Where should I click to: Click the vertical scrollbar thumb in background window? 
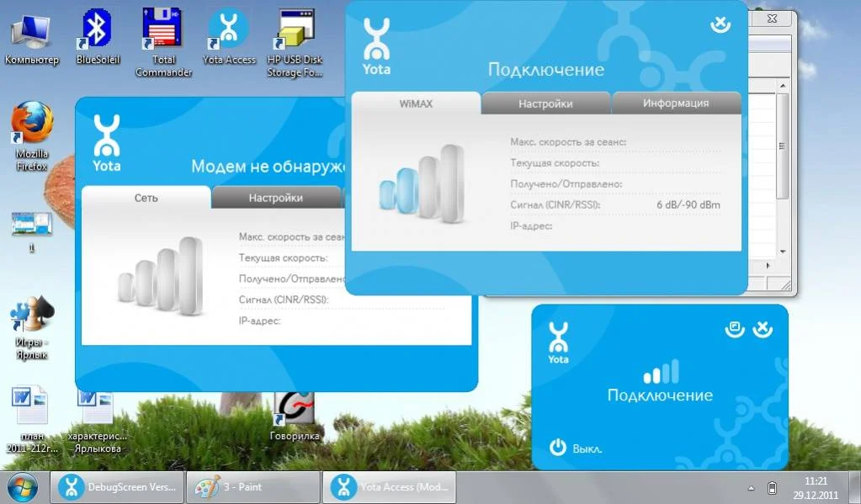(x=783, y=146)
